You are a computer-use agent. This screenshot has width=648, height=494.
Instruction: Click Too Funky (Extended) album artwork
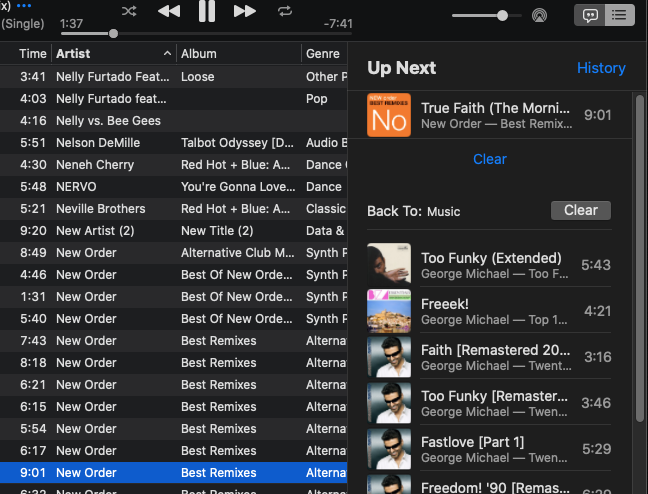[389, 265]
